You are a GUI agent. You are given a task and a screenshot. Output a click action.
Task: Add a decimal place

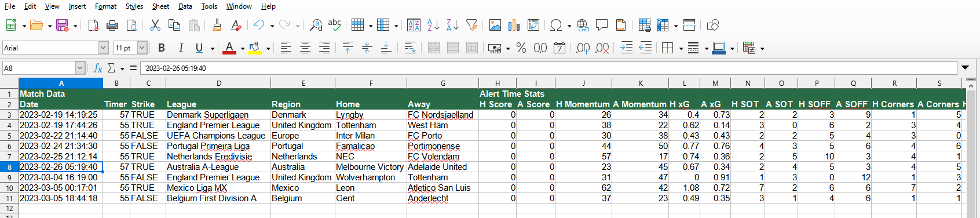point(583,48)
